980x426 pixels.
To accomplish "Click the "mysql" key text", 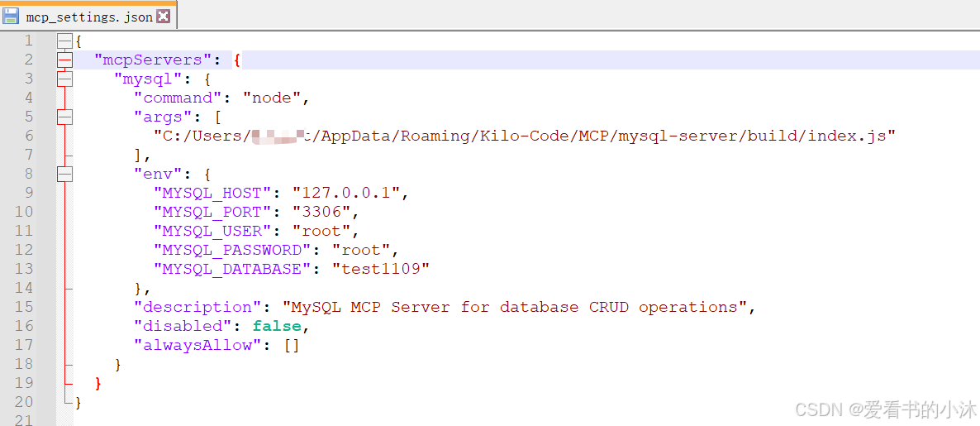I will pyautogui.click(x=148, y=79).
